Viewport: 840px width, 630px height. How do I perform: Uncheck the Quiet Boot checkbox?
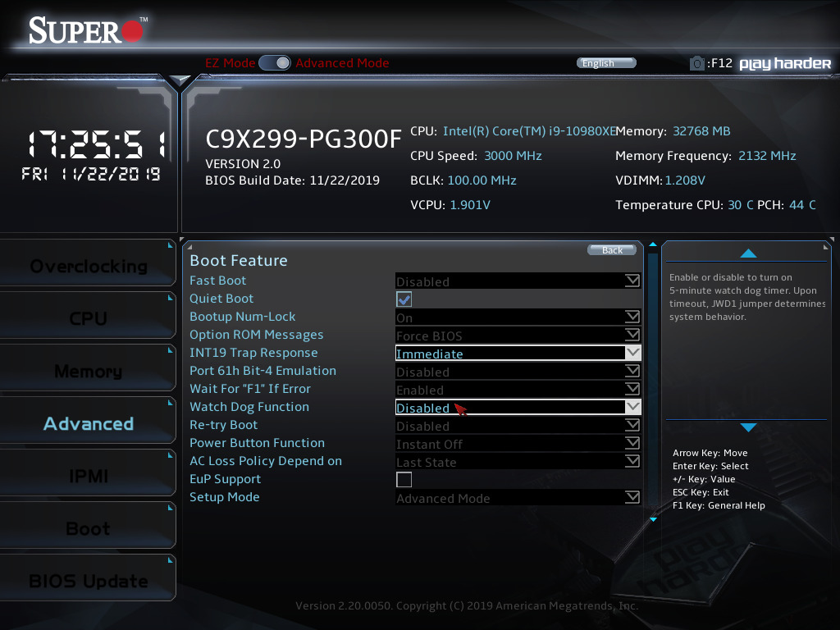point(404,299)
